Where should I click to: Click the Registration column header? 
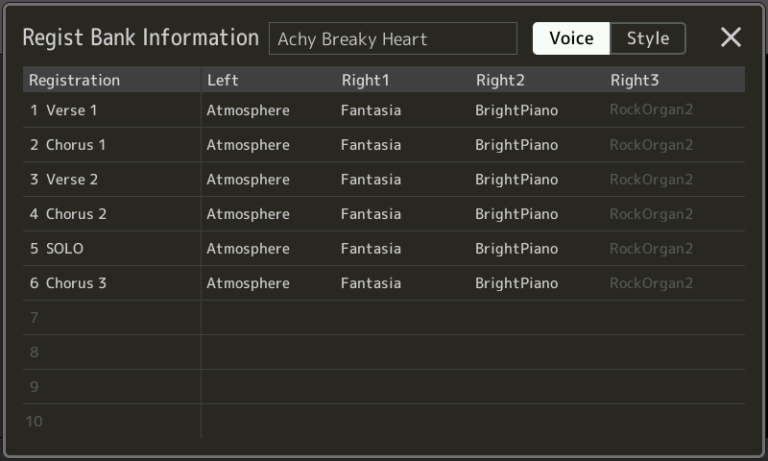[x=74, y=80]
